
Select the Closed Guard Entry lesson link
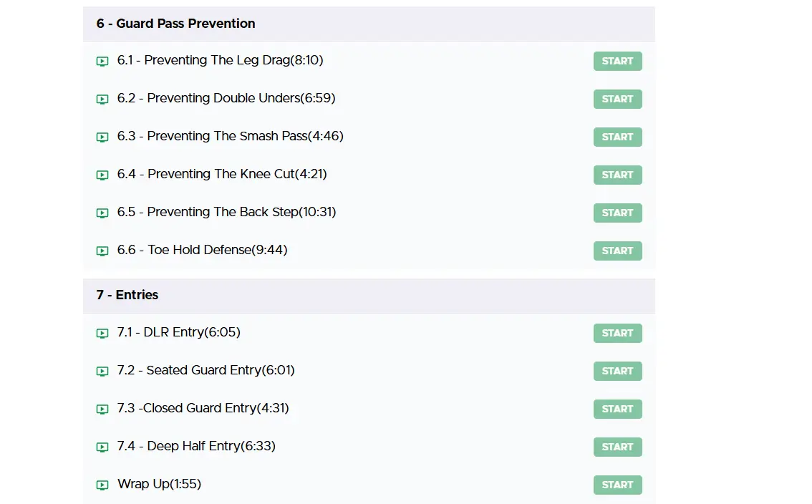(x=203, y=408)
